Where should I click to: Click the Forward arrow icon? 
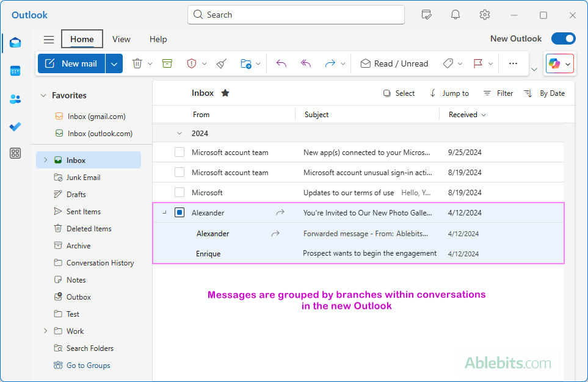click(x=330, y=63)
